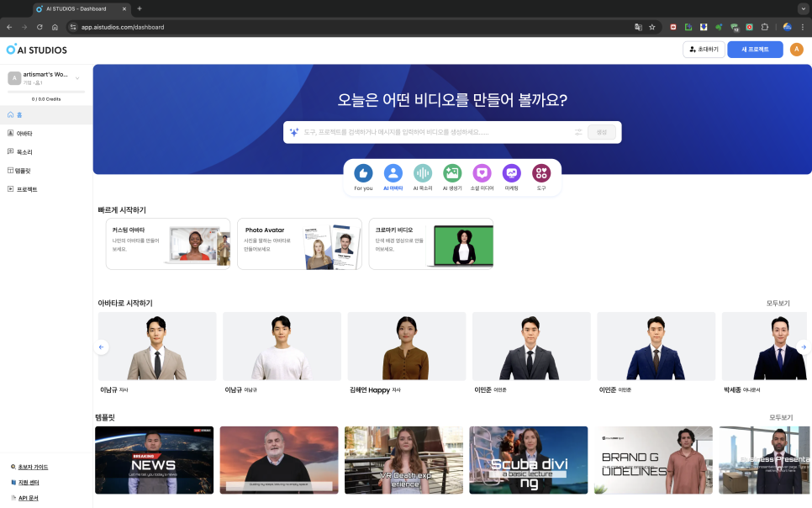Image resolution: width=812 pixels, height=508 pixels.
Task: Open Chrome tab search dropdown arrow
Action: pyautogui.click(x=804, y=8)
